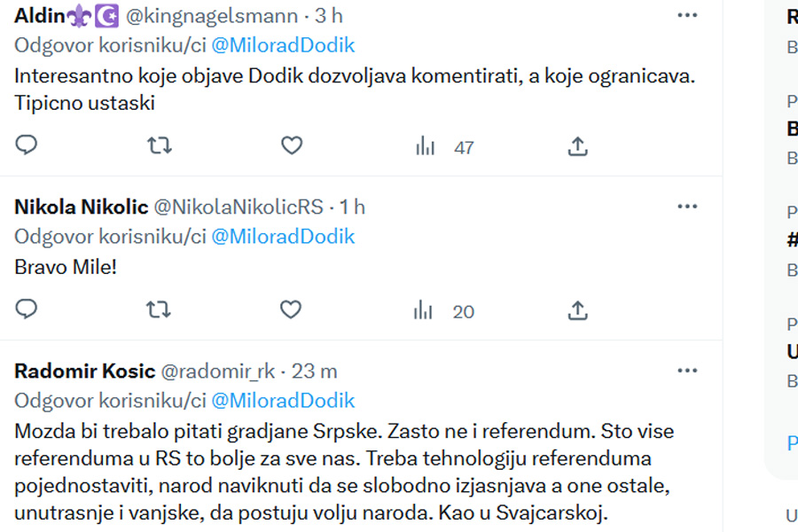The image size is (798, 532).
Task: Reply to Nikola Nikolic's 'Bravo Mile!' tweet
Action: coord(27,309)
